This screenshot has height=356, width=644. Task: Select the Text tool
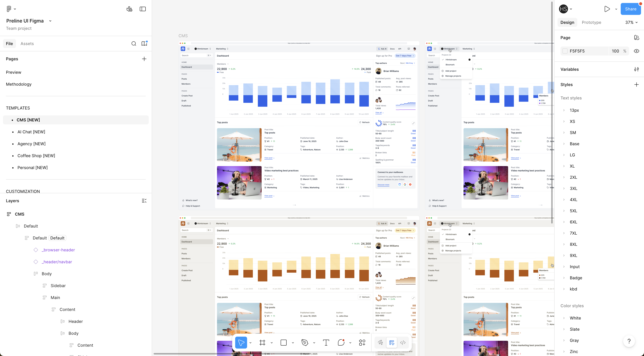(x=326, y=343)
